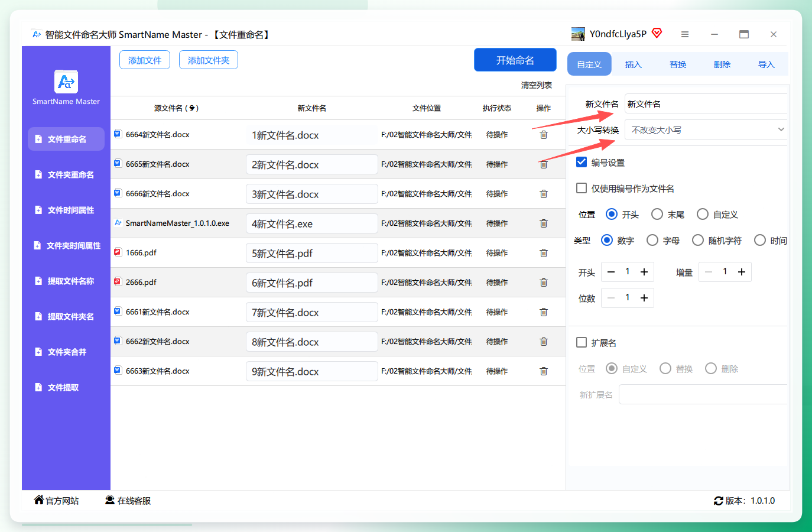Image resolution: width=812 pixels, height=532 pixels.
Task: Increase the 位数 digit count
Action: 644,298
